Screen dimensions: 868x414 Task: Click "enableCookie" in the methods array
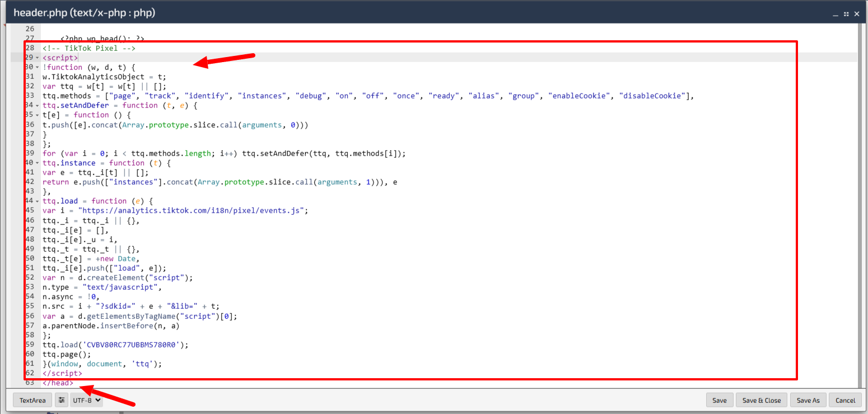click(x=580, y=96)
